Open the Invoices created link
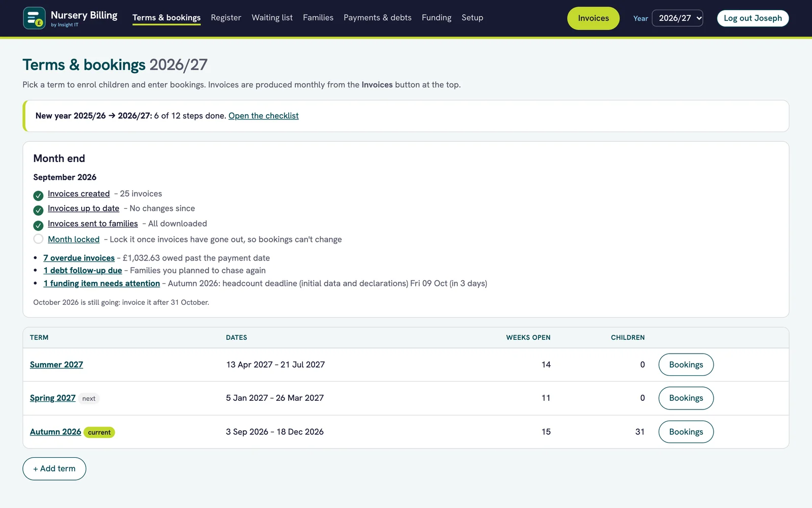The height and width of the screenshot is (508, 812). pyautogui.click(x=79, y=194)
